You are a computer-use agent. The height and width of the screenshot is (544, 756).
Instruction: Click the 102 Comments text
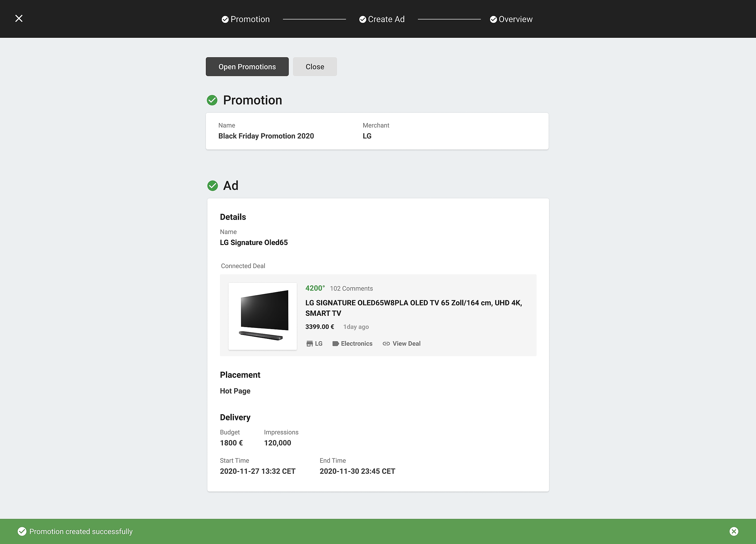point(351,288)
